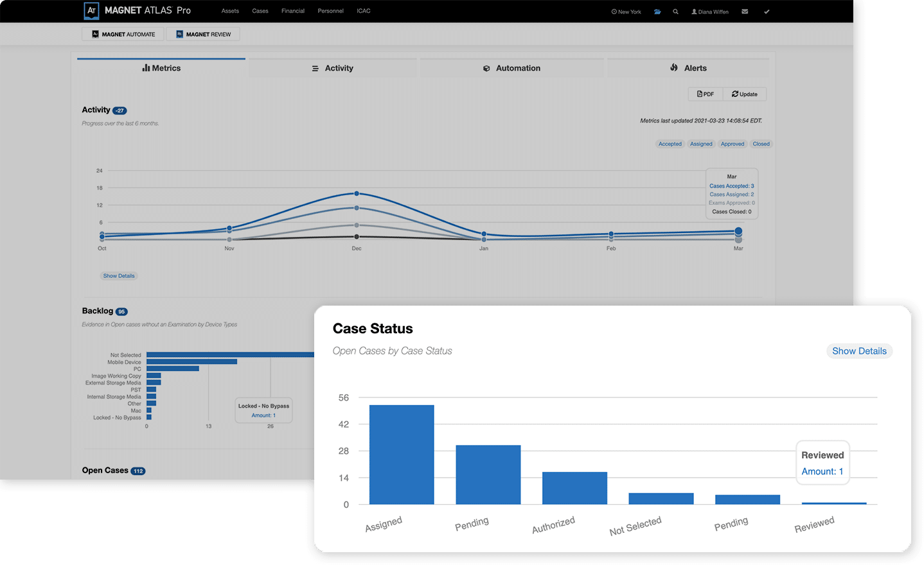924x565 pixels.
Task: Click 'Metrics last updated' timestamp text
Action: (701, 121)
